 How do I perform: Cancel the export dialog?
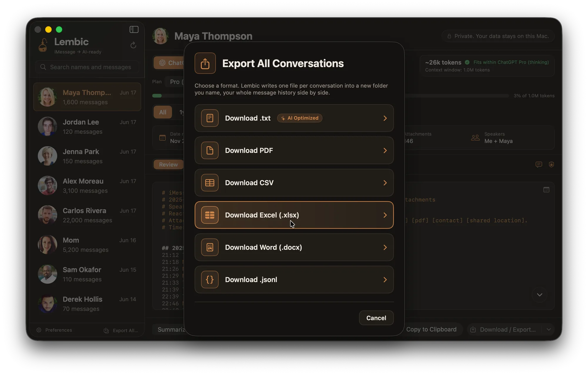(376, 318)
